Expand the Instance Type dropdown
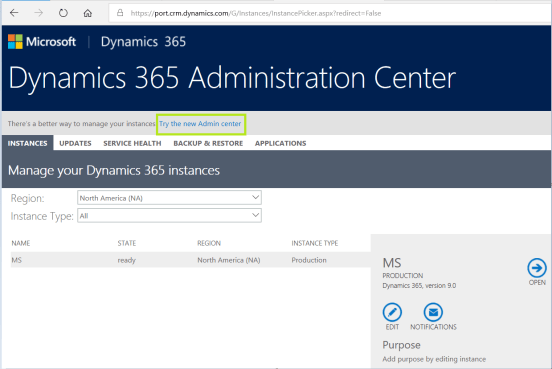Screen dimensions: 552x369 click(x=169, y=215)
